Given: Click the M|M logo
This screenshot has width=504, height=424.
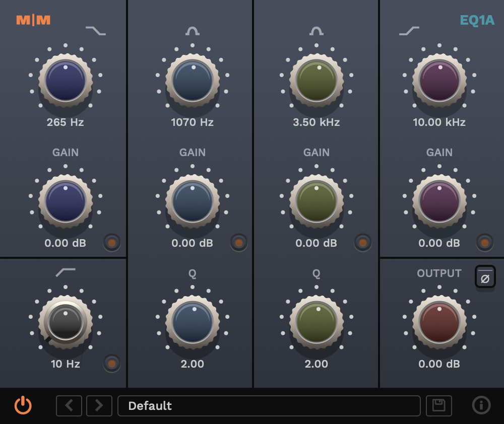Looking at the screenshot, I should 33,20.
